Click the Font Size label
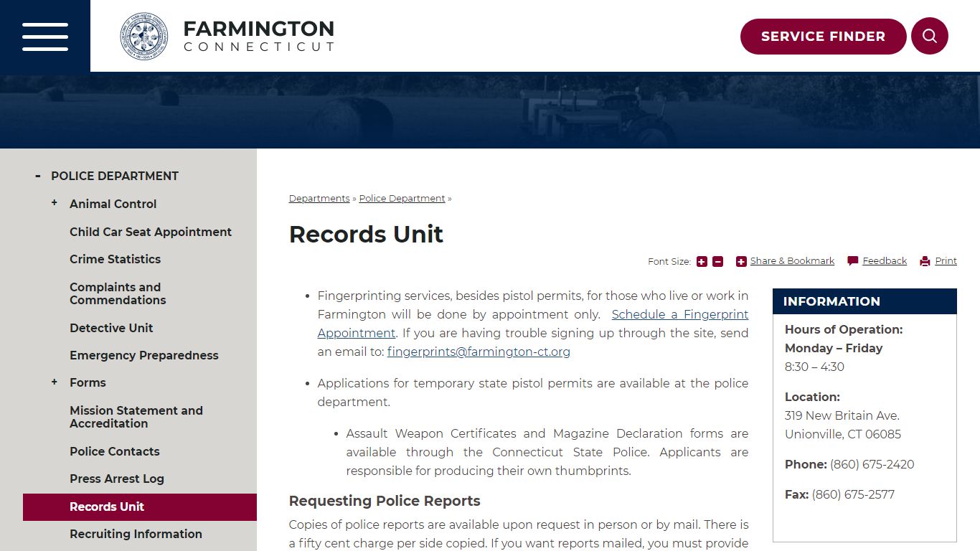The image size is (980, 551). 669,262
